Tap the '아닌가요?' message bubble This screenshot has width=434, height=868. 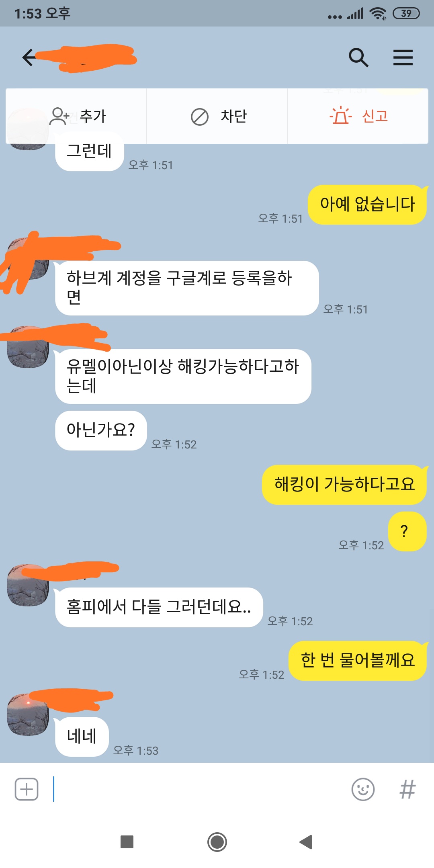(x=101, y=430)
